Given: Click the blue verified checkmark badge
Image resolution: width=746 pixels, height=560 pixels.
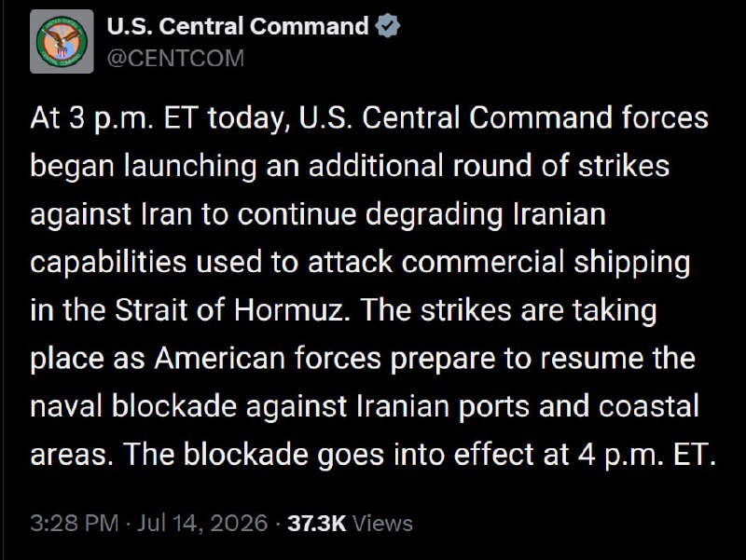Looking at the screenshot, I should coord(388,26).
